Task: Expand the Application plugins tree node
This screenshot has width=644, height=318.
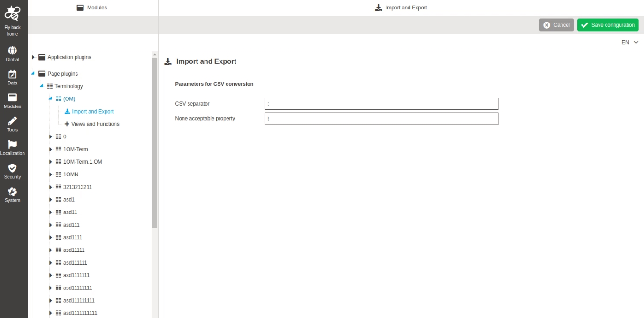Action: [33, 57]
